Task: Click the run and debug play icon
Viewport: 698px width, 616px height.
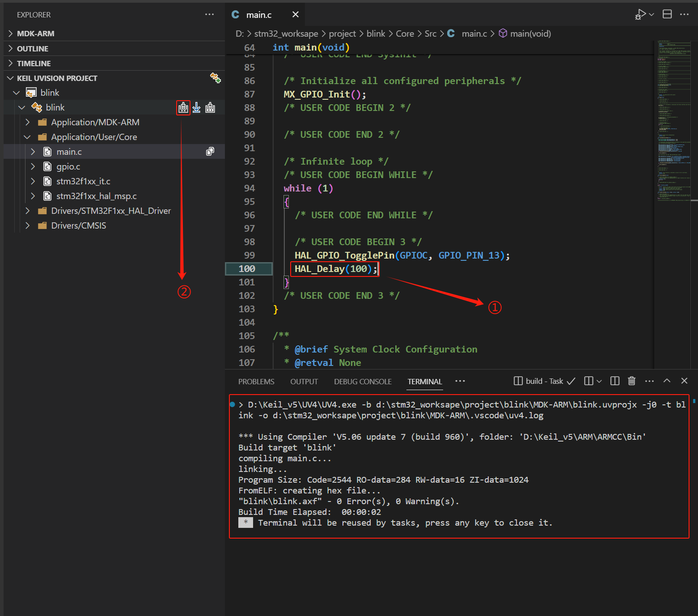Action: (x=641, y=14)
